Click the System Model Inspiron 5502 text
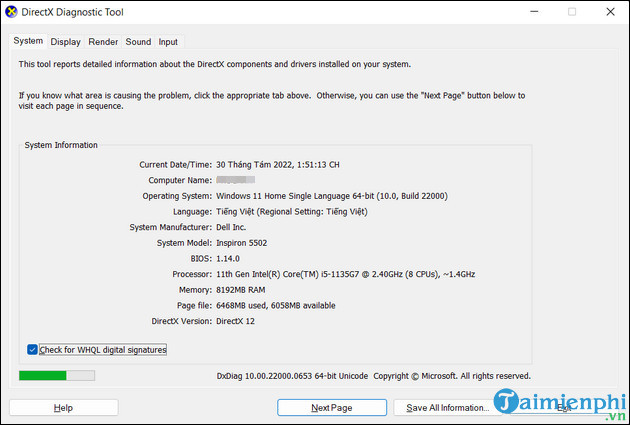Image resolution: width=630 pixels, height=425 pixels. [x=250, y=242]
